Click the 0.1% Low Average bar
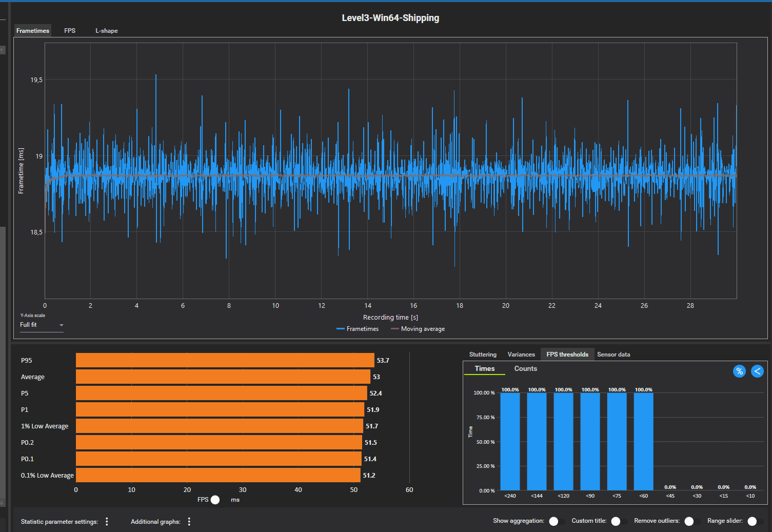The height and width of the screenshot is (532, 772). click(218, 475)
